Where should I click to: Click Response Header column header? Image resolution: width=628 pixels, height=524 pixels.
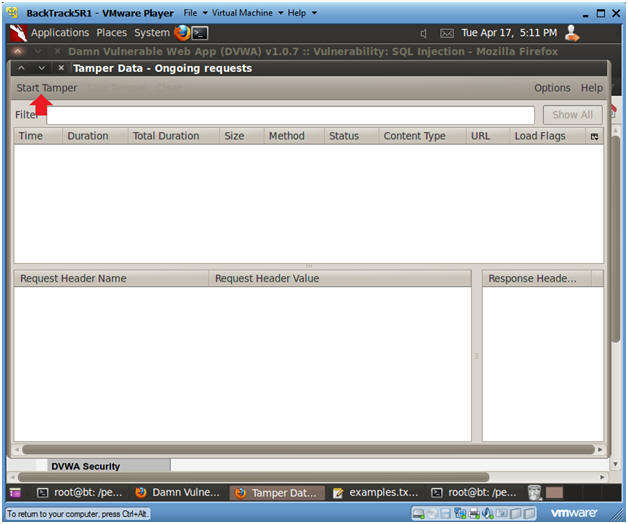point(537,278)
